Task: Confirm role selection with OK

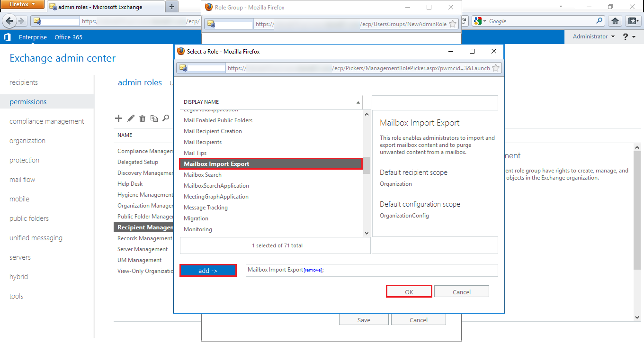Action: (x=409, y=292)
